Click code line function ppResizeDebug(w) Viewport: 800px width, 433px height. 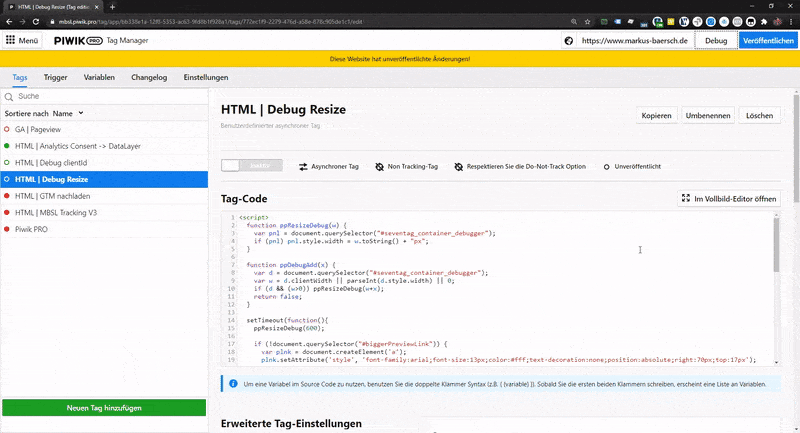point(296,225)
